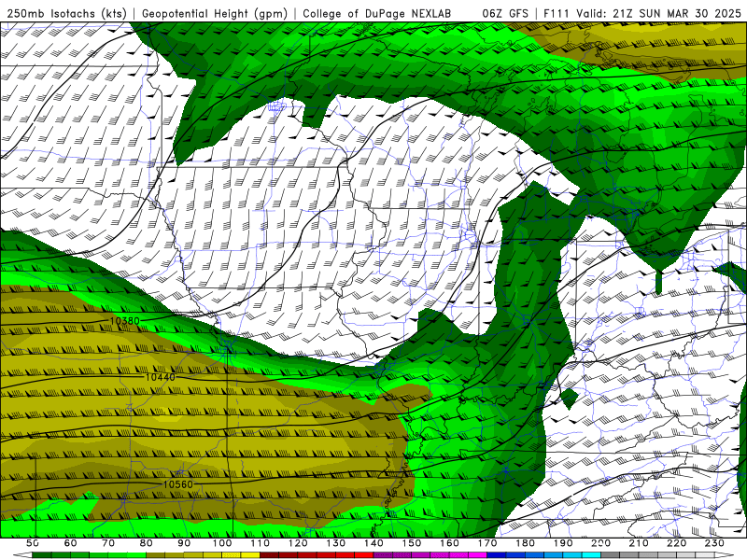Click the 70 knot colorbar label

pos(108,543)
